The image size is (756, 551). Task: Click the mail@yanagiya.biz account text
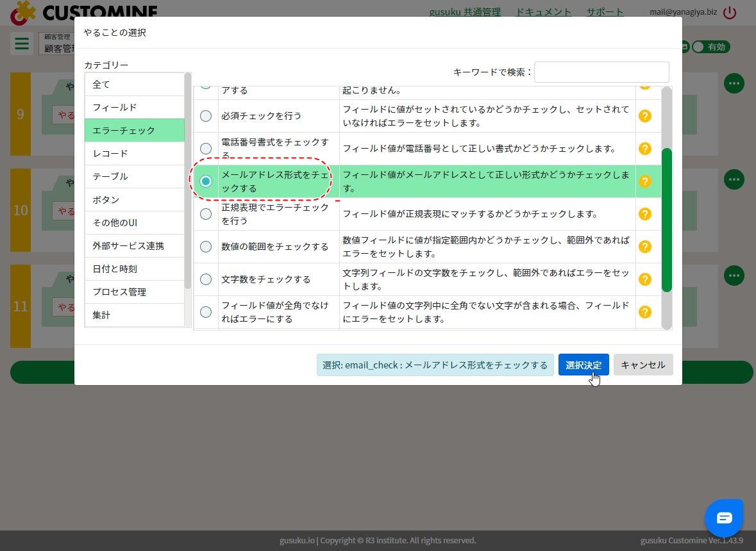tap(683, 12)
